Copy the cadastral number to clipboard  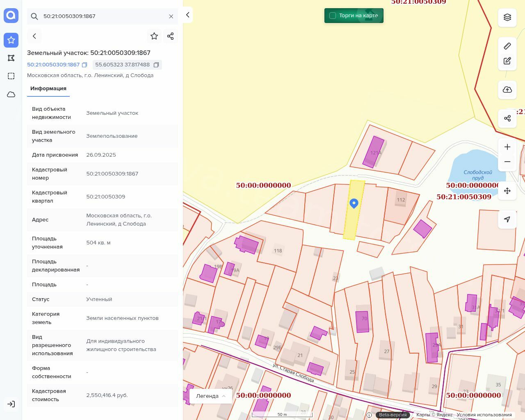(x=84, y=65)
